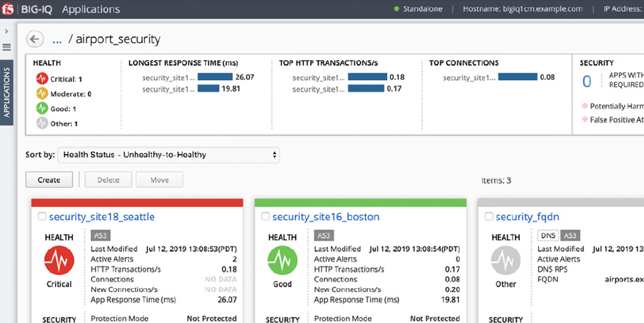Click the Other health icon in summary
Viewport: 644px width, 323px height.
coord(42,123)
